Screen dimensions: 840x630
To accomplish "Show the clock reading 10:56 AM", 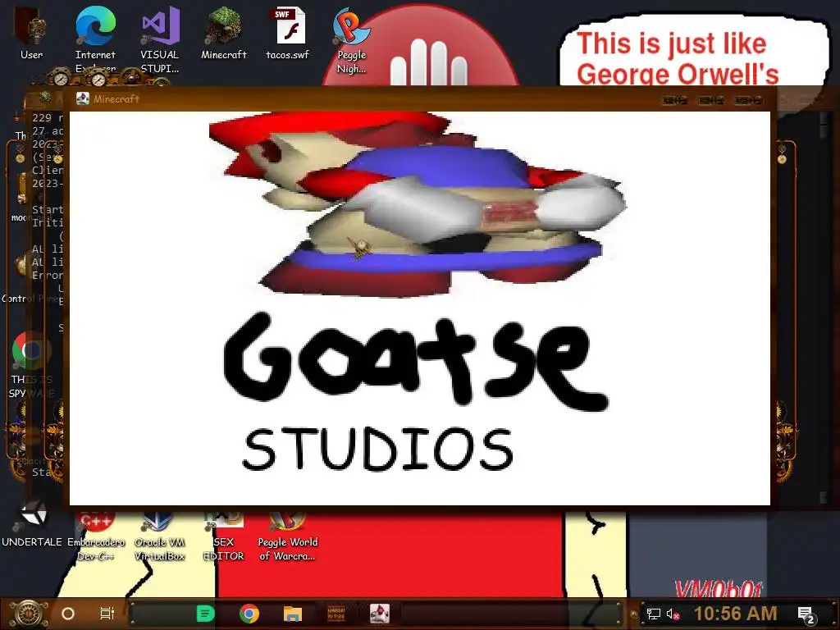I will (736, 614).
